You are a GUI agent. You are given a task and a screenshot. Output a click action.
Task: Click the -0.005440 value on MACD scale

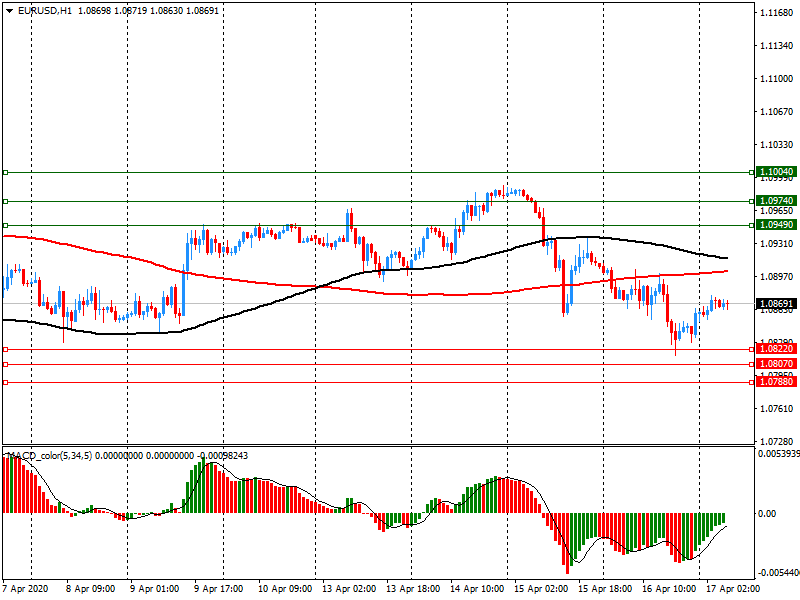(776, 574)
